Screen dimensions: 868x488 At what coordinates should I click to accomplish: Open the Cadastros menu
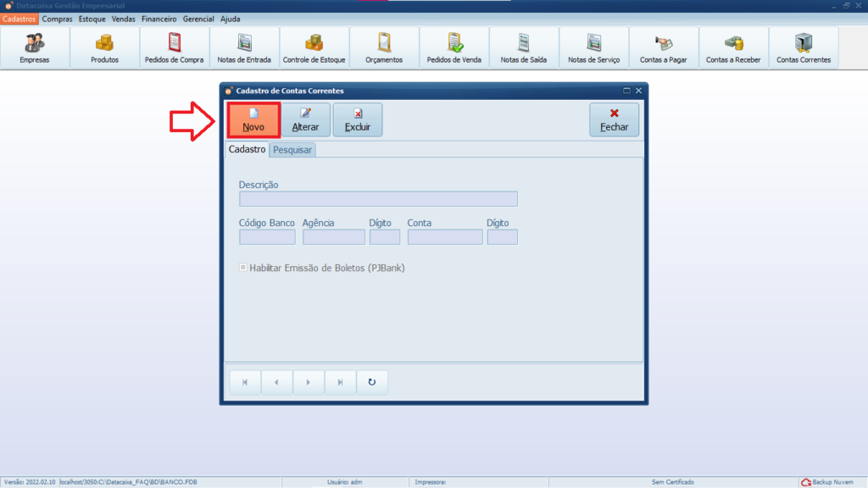click(19, 19)
